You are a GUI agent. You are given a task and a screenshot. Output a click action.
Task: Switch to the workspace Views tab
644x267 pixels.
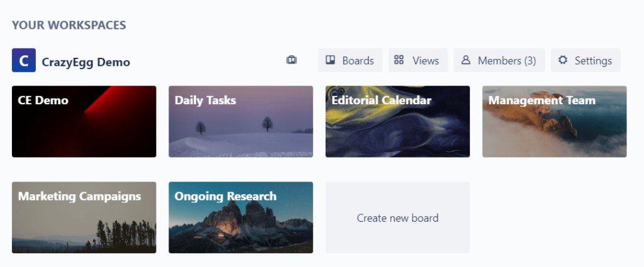418,60
